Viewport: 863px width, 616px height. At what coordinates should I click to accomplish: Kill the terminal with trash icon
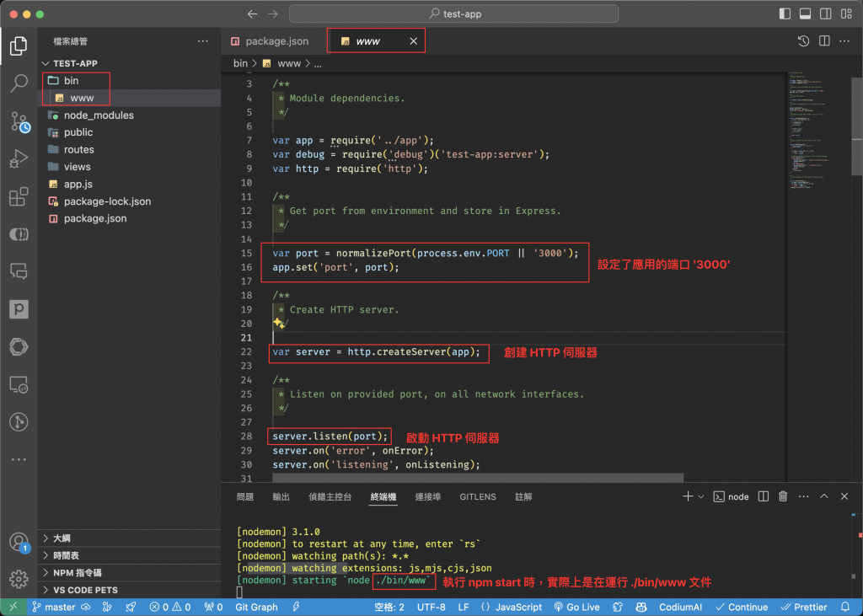783,496
